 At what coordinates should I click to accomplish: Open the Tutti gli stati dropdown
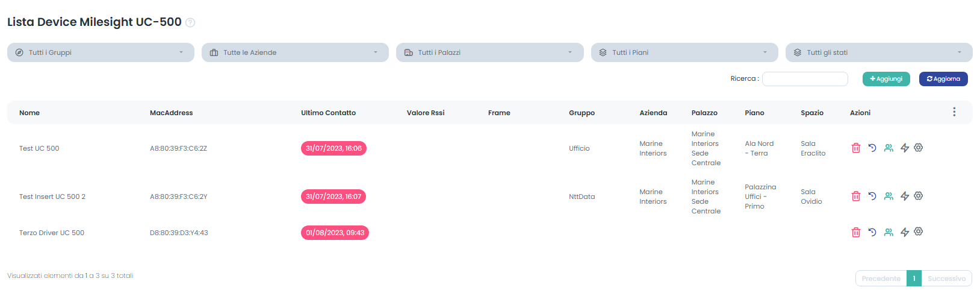click(878, 52)
